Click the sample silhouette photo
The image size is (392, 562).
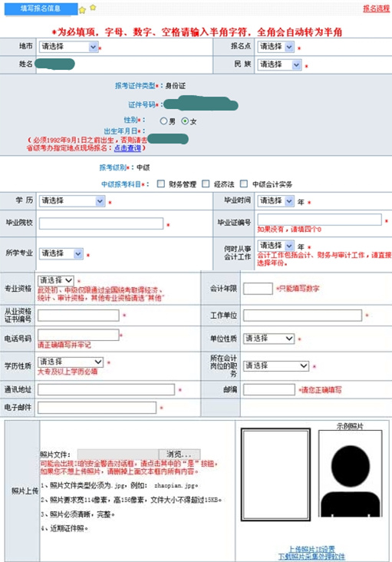tap(350, 474)
